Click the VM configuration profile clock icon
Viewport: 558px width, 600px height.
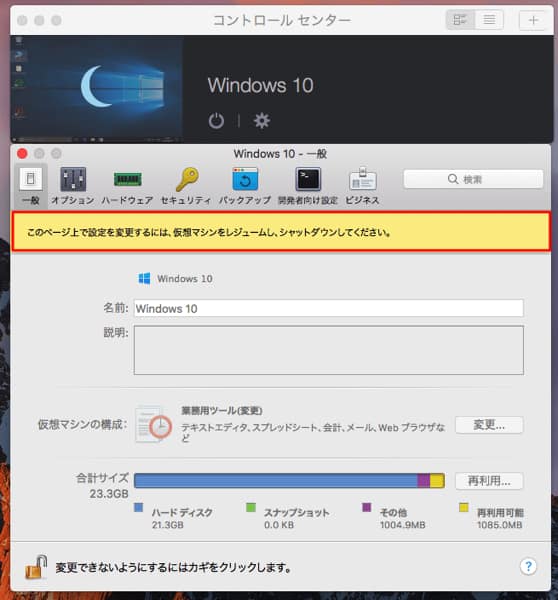154,424
